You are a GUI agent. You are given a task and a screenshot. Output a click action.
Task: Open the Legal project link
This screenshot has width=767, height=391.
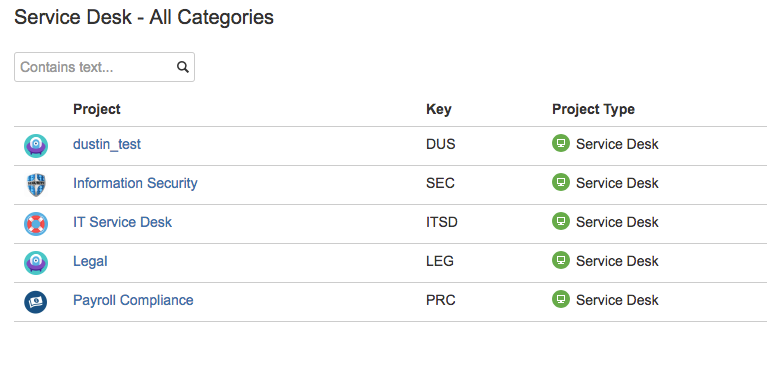(x=90, y=261)
